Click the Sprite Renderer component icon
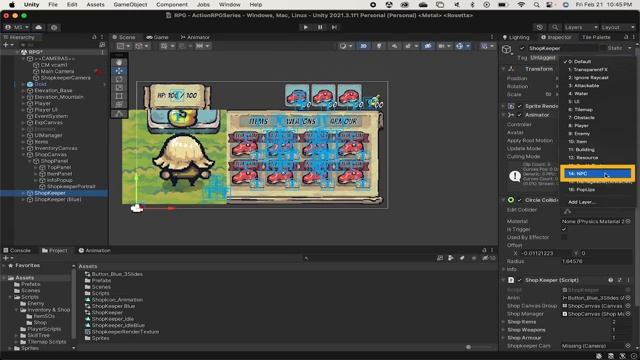Image resolution: width=640 pixels, height=360 pixels. (x=511, y=106)
